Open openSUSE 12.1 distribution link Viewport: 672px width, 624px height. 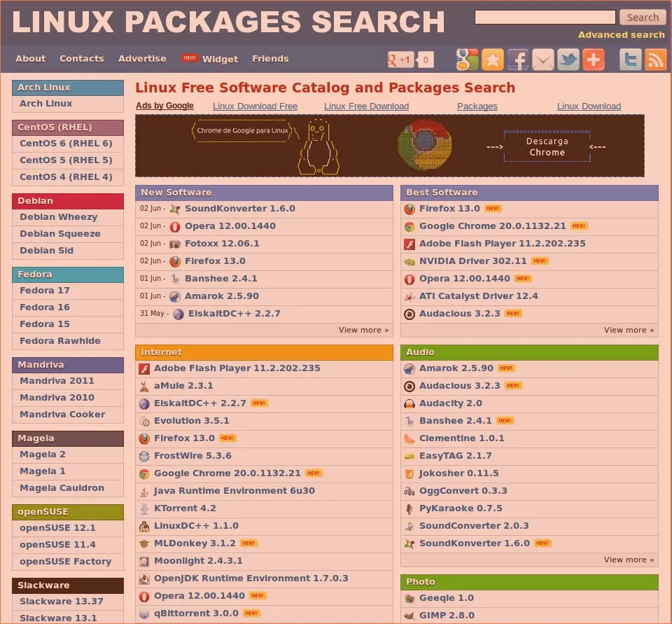pyautogui.click(x=57, y=528)
